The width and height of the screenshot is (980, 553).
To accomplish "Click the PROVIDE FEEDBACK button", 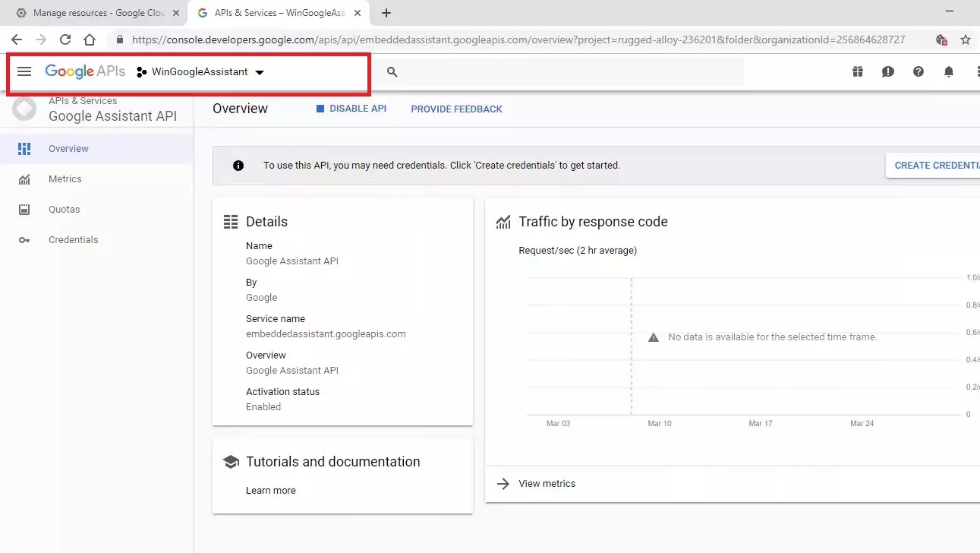I will tap(456, 109).
